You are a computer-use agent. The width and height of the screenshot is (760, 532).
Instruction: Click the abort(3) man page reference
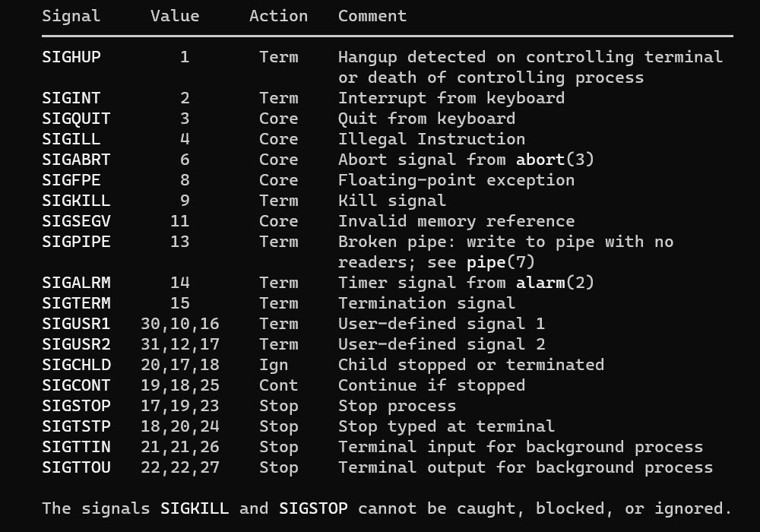point(555,160)
